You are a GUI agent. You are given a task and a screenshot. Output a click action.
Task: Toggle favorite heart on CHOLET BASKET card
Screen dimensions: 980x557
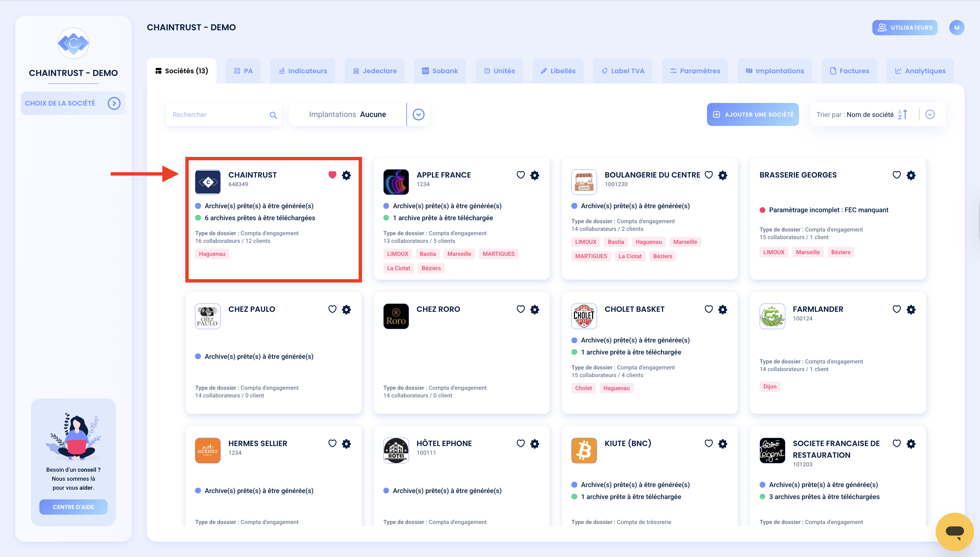[709, 309]
